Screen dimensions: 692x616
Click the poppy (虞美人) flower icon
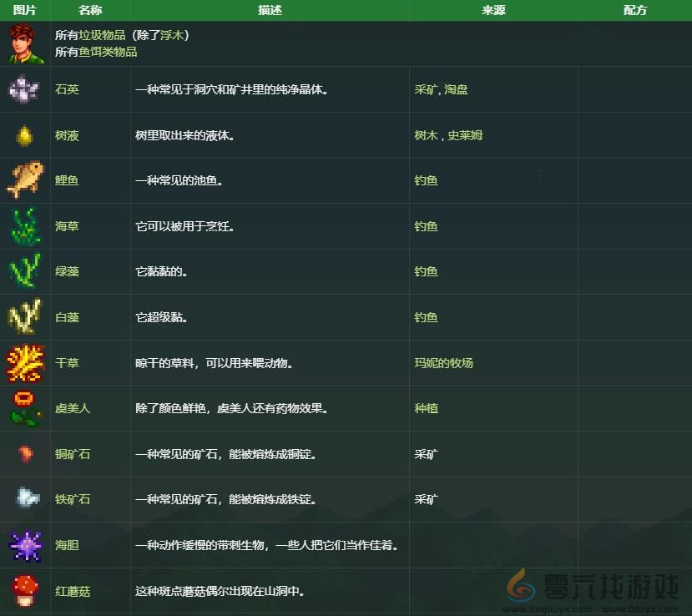tap(24, 408)
